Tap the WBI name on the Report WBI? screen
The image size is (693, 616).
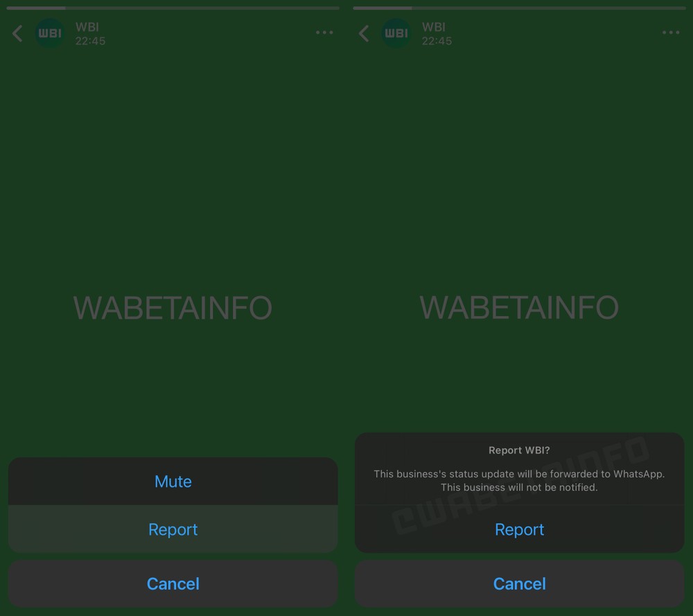coord(434,27)
